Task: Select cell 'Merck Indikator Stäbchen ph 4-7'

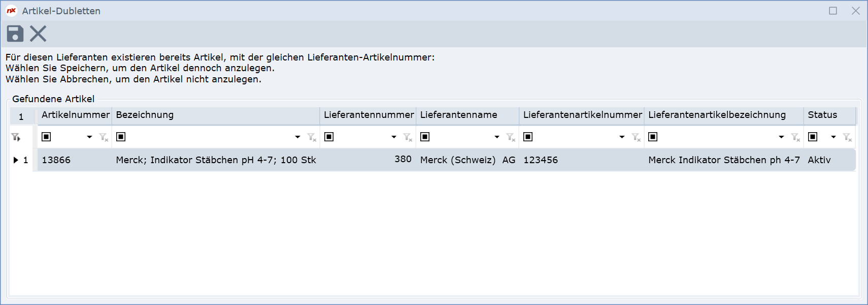Action: 724,160
